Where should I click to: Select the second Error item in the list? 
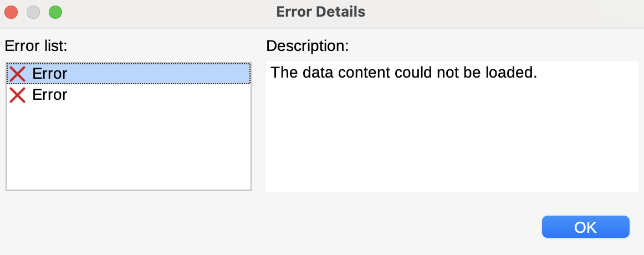pos(128,95)
